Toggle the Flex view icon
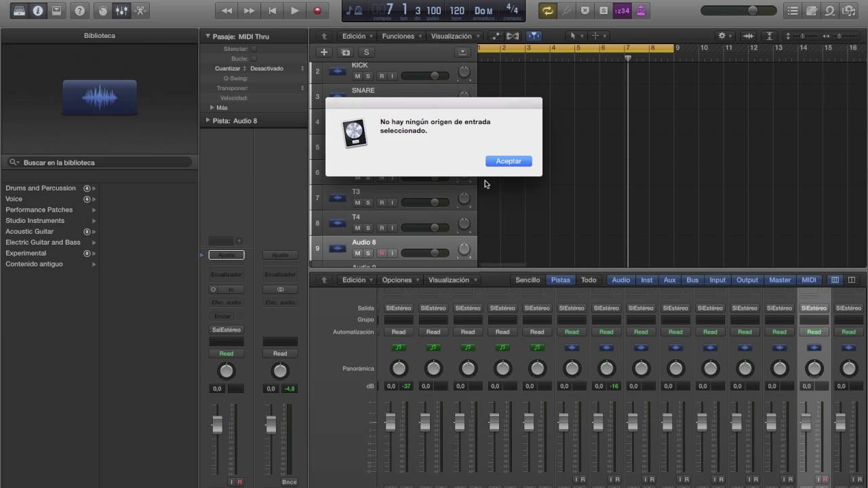Screen dimensions: 868x488 pos(513,36)
